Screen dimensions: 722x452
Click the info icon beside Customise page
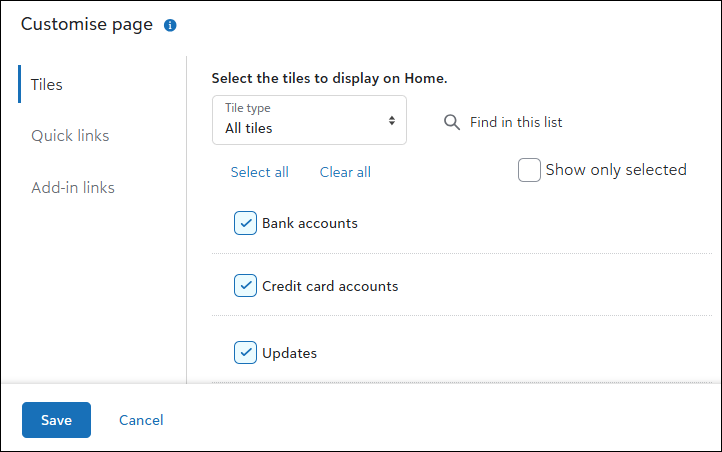170,25
